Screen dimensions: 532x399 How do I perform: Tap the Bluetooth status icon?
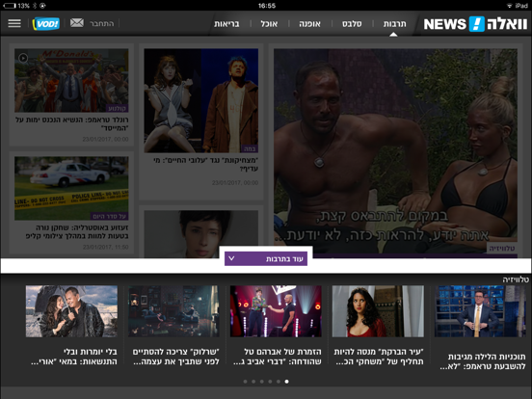pos(35,6)
